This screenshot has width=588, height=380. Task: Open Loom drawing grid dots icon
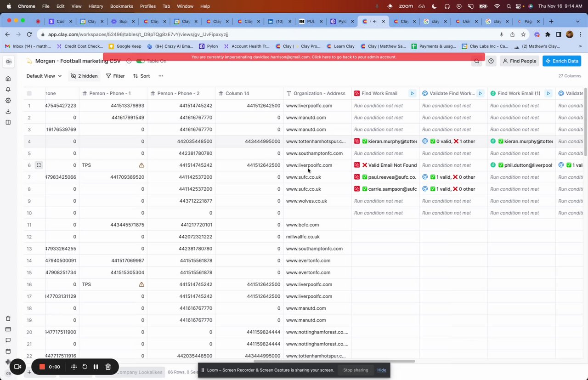(74, 367)
